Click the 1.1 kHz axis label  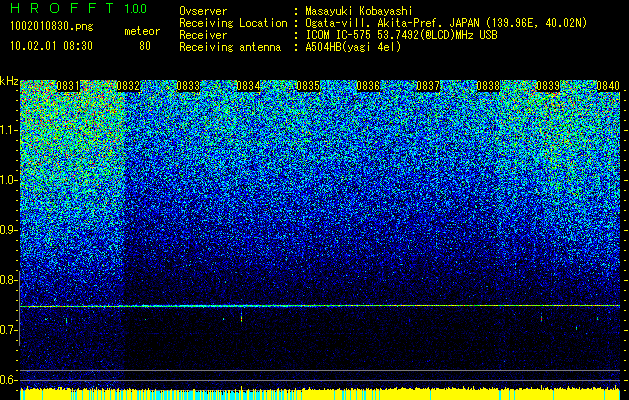point(8,130)
